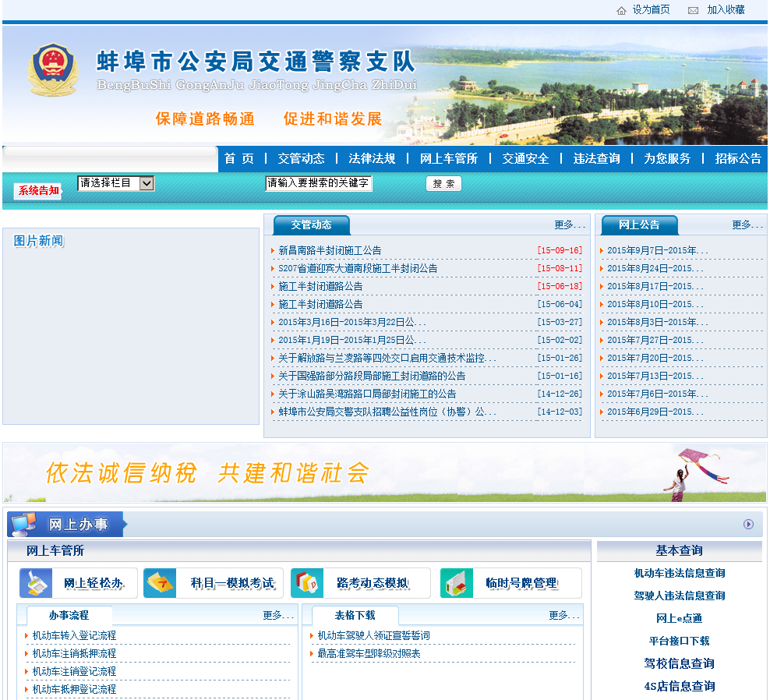The width and height of the screenshot is (770, 700).
Task: Click the 依法诚信纳税 banner image
Action: point(385,472)
